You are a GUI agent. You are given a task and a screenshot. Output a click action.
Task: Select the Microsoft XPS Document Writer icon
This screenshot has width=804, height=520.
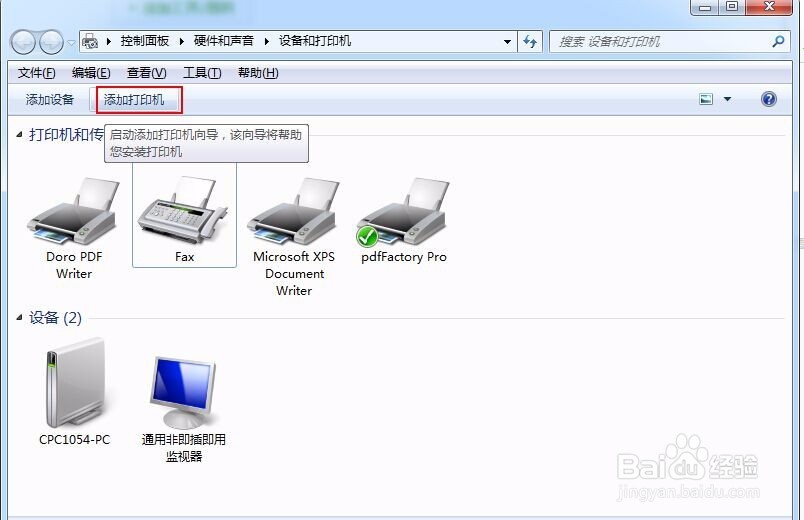(x=293, y=211)
